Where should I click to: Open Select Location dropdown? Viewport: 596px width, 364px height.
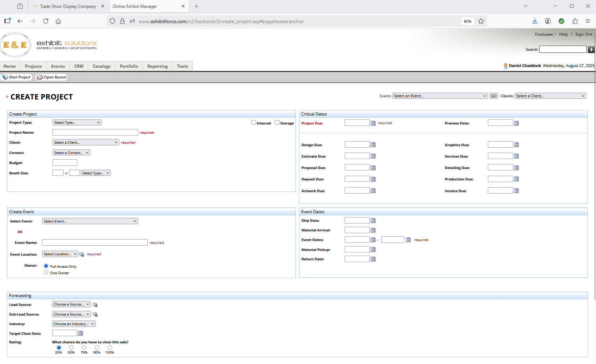pos(60,254)
